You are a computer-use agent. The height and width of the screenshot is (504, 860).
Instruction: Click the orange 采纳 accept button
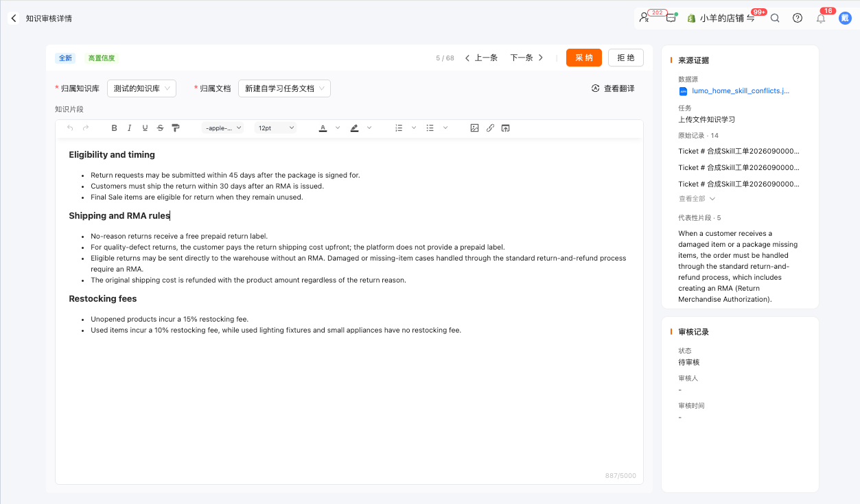coord(584,58)
